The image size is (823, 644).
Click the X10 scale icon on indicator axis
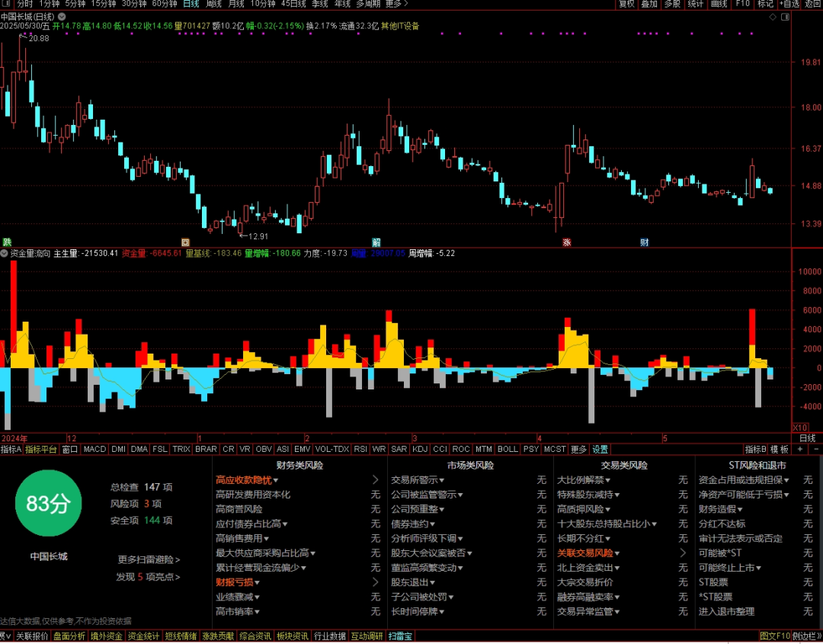coord(800,428)
